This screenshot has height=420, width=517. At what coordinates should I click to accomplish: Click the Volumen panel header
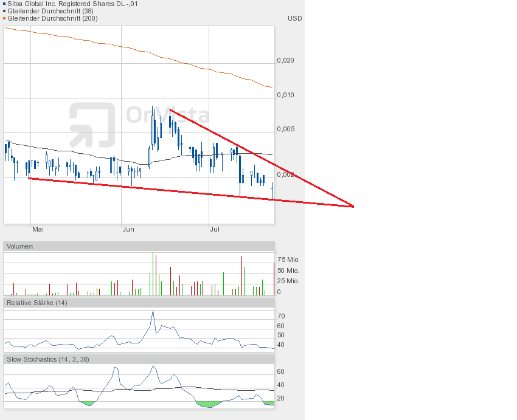coord(139,246)
